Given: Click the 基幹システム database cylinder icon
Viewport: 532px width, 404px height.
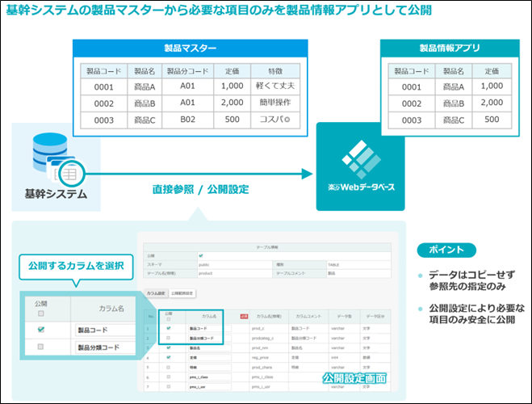Looking at the screenshot, I should [x=50, y=152].
